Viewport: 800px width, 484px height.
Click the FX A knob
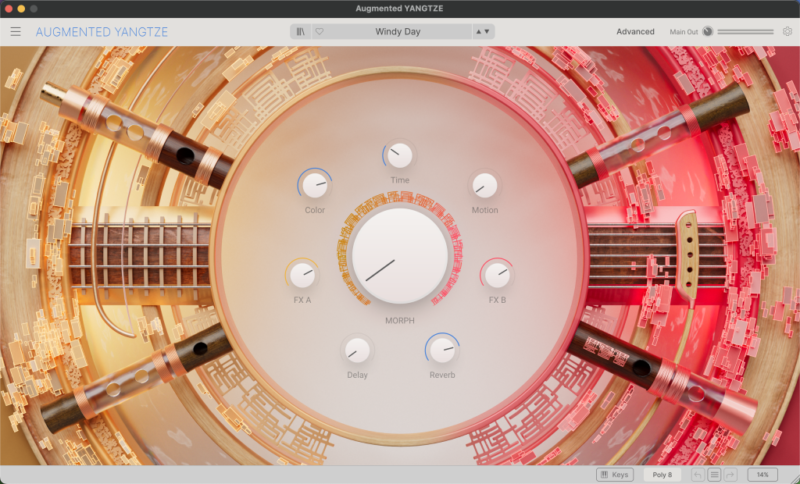(x=302, y=274)
